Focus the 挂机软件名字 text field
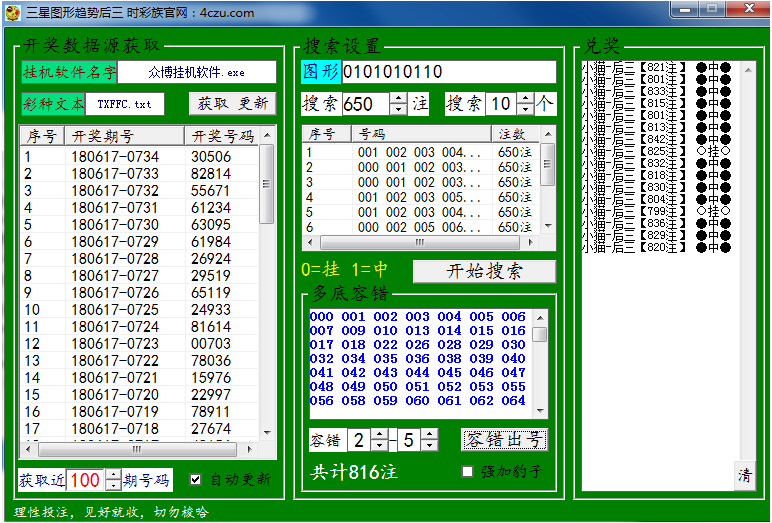772x523 pixels. tap(196, 72)
